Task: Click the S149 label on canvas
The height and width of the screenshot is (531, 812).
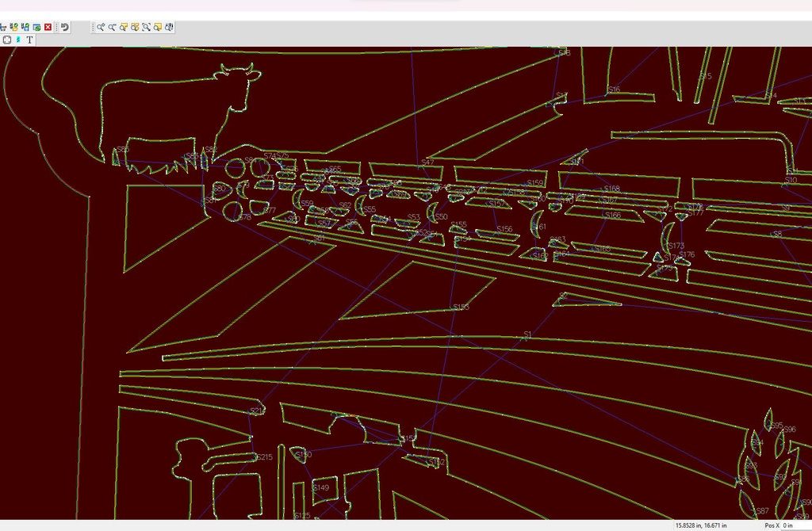Action: pyautogui.click(x=320, y=487)
